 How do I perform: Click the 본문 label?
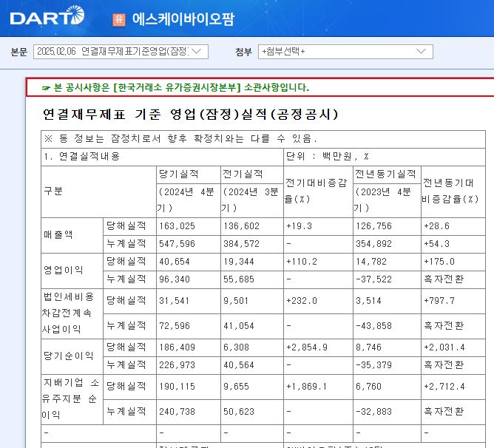pyautogui.click(x=19, y=52)
